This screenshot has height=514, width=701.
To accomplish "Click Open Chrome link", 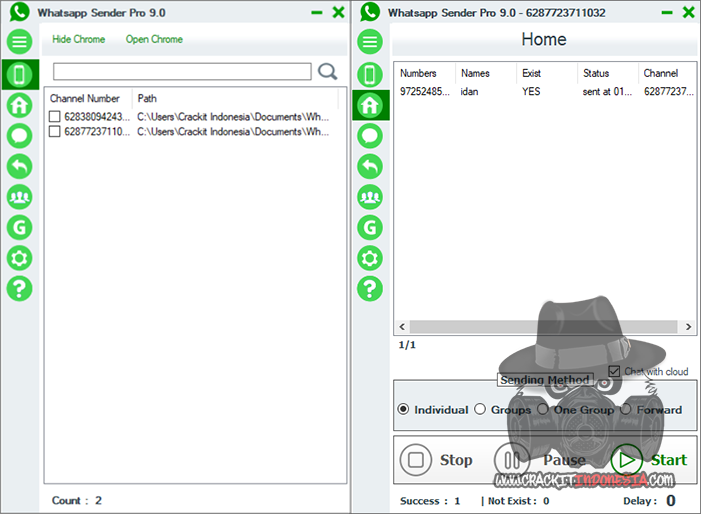I will tap(154, 40).
